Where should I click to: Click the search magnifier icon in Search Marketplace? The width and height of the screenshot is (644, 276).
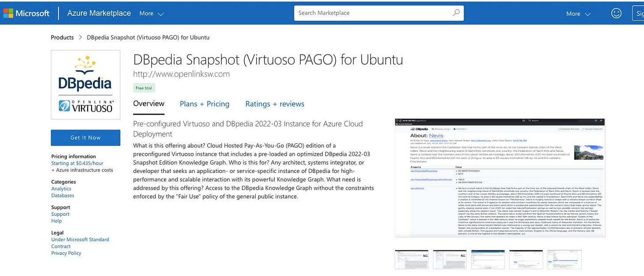tap(456, 13)
